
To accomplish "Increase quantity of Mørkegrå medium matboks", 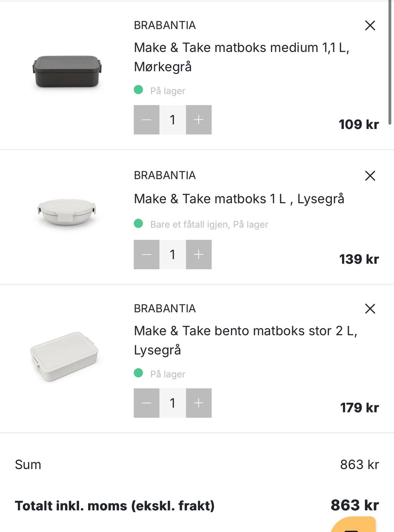I will click(199, 120).
